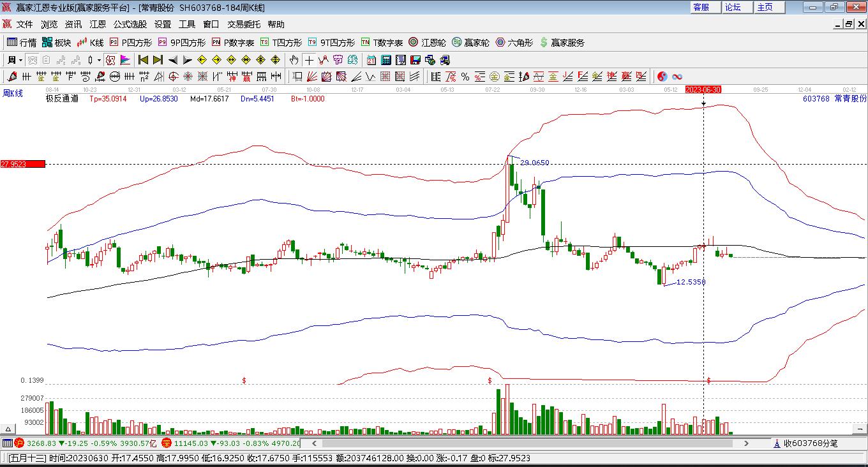This screenshot has width=868, height=467.
Task: Open the 资讯 menu
Action: [73, 24]
